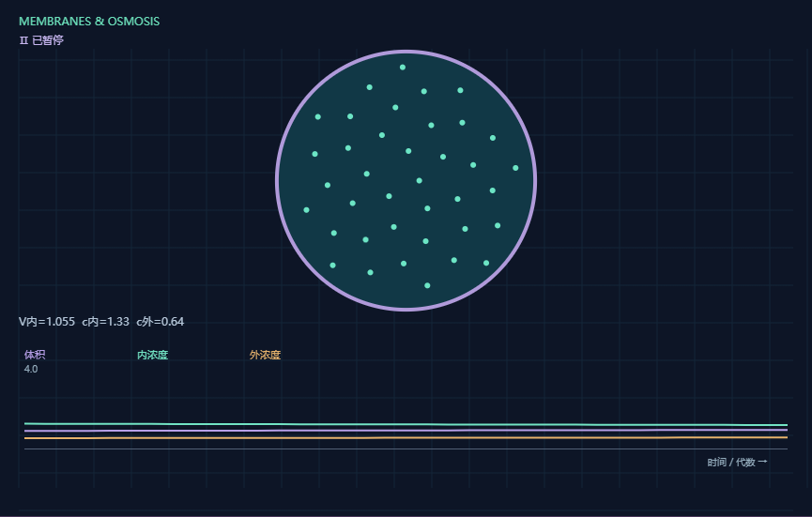Click the c外=0.64 readout value
Image resolution: width=812 pixels, height=517 pixels.
point(160,322)
